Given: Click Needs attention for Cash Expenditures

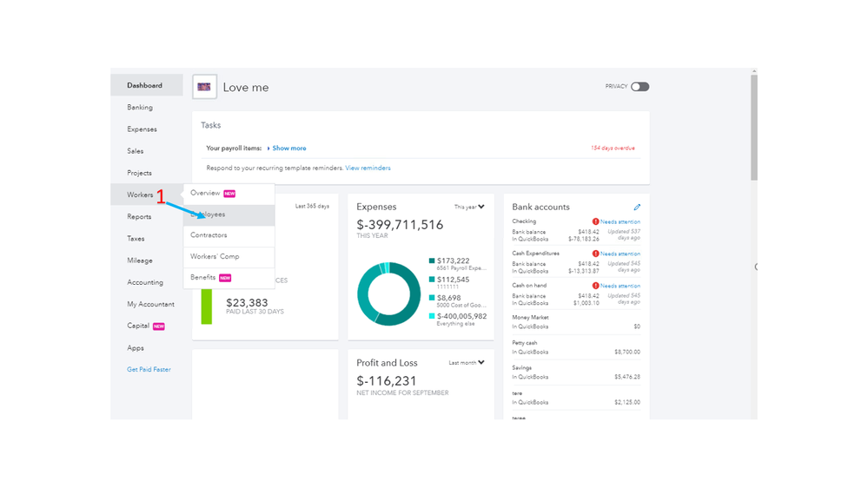Looking at the screenshot, I should (x=620, y=254).
